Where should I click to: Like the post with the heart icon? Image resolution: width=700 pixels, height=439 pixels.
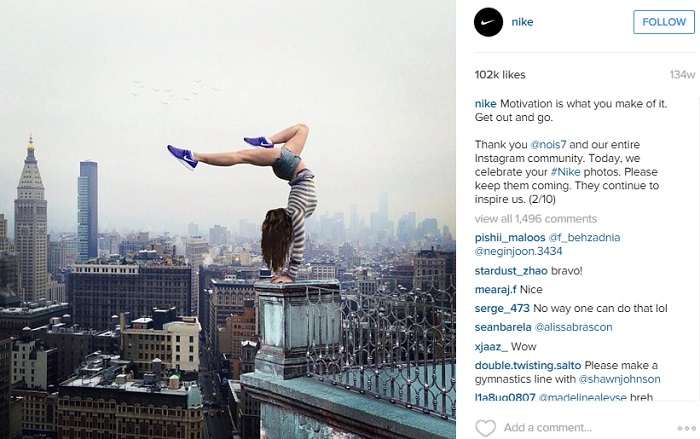pyautogui.click(x=485, y=428)
